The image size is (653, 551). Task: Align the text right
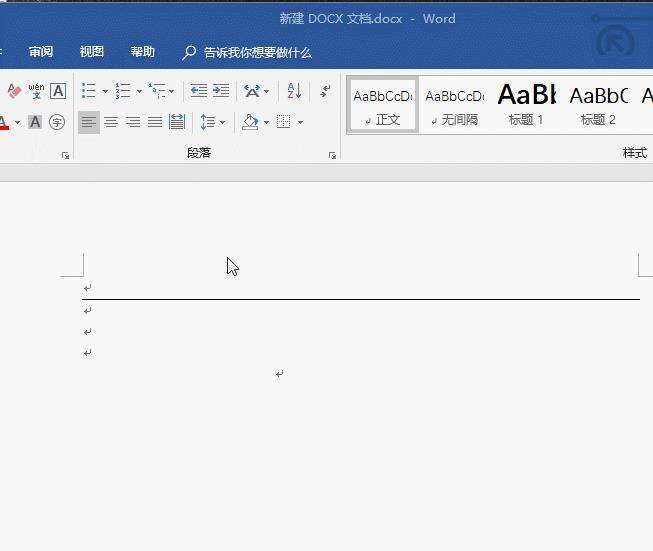[133, 122]
